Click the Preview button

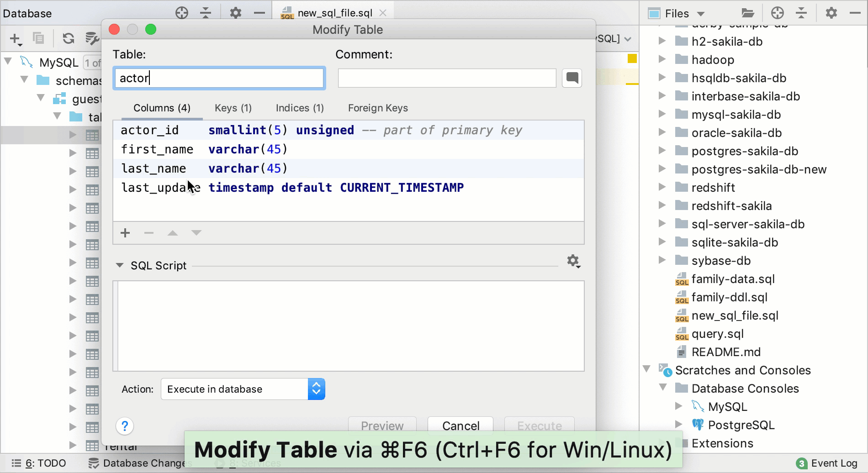(x=382, y=426)
